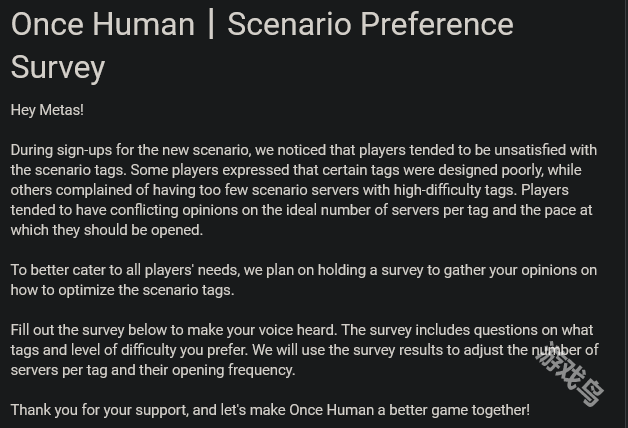
Task: Click the phrase 'servers per tag and their opening frequency.'
Action: pyautogui.click(x=153, y=370)
